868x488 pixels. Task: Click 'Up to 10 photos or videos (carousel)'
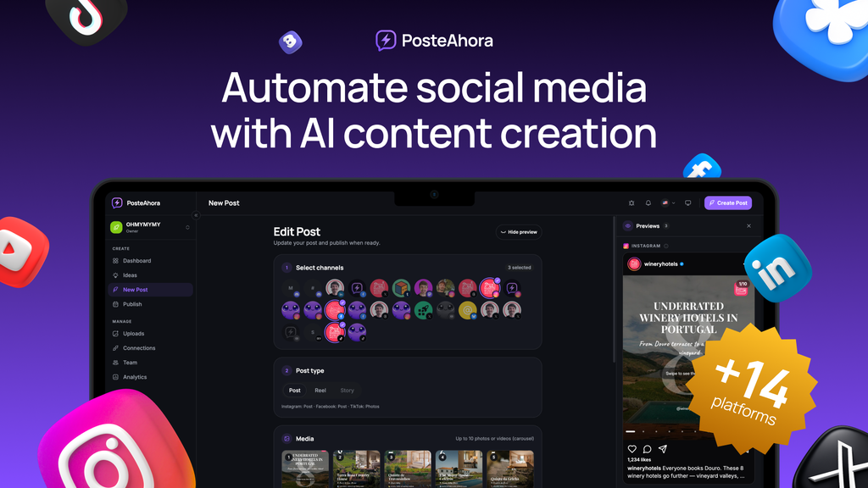tap(495, 439)
